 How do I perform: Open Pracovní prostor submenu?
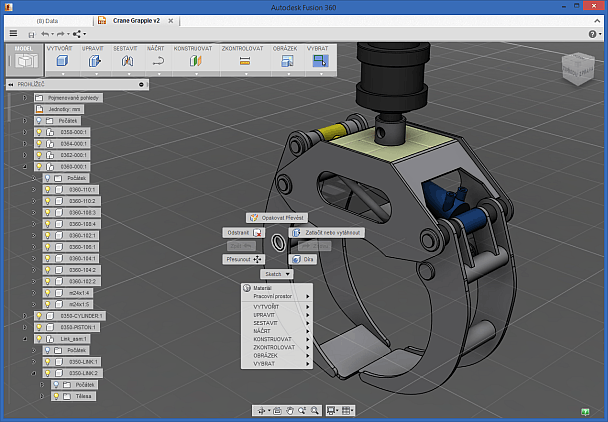(277, 296)
